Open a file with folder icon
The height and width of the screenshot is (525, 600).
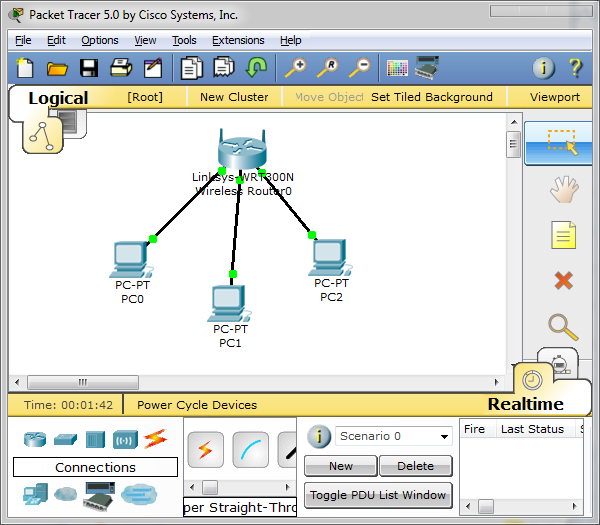click(57, 69)
